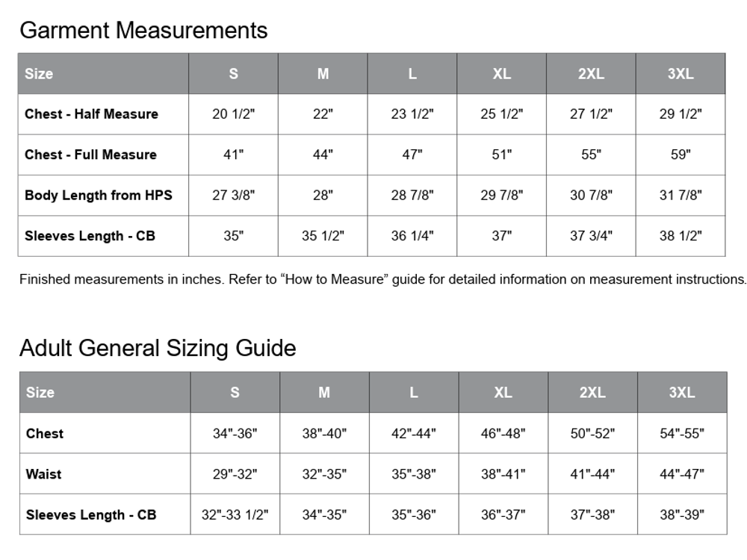Screen dimensions: 747x560
Task: Select the 34"-36" chest range cell
Action: point(235,434)
